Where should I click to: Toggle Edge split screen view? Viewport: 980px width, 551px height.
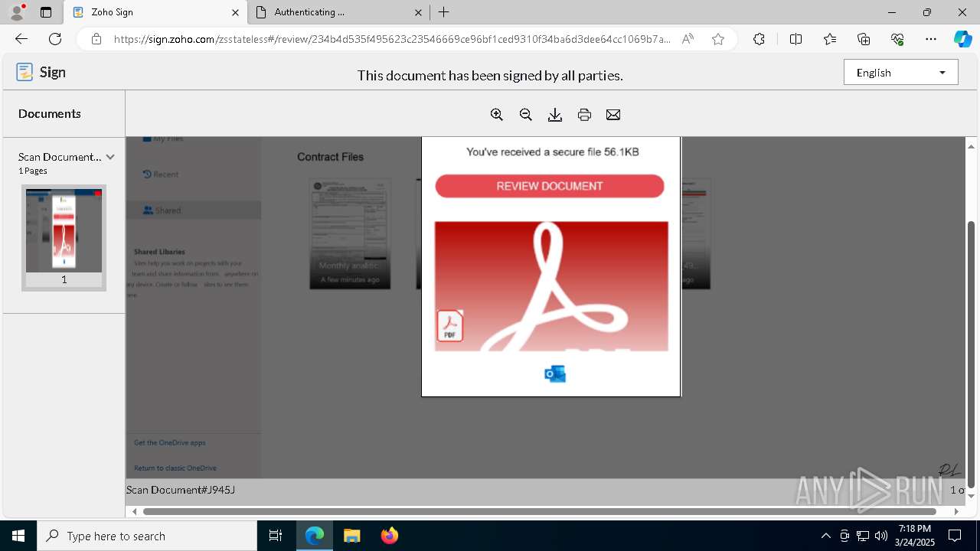[x=795, y=39]
